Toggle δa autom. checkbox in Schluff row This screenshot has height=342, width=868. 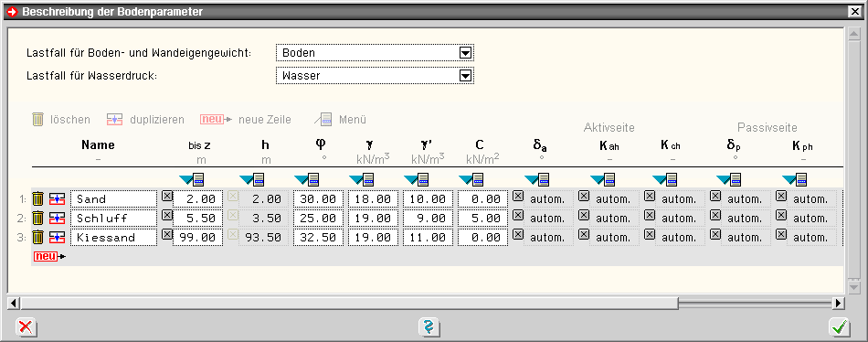517,215
